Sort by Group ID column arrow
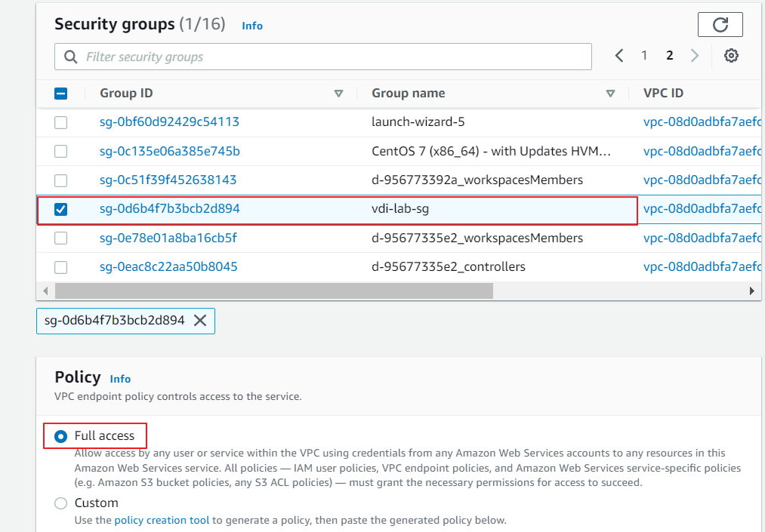This screenshot has width=765, height=532. click(x=338, y=94)
